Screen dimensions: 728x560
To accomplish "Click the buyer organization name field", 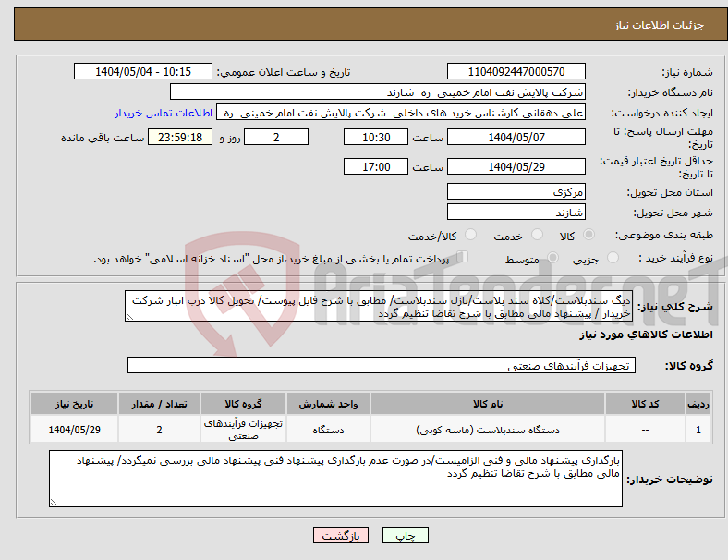I will [x=378, y=91].
